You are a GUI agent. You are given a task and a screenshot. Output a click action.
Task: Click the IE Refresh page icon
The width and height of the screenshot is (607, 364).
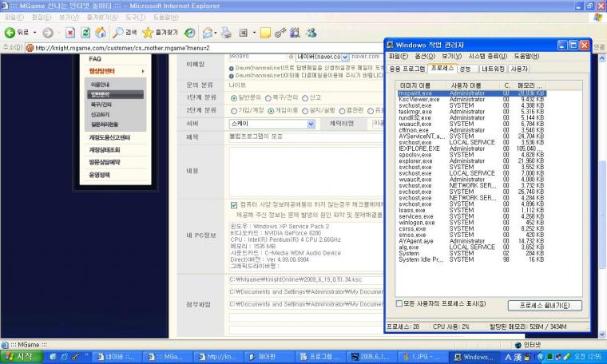tap(85, 33)
